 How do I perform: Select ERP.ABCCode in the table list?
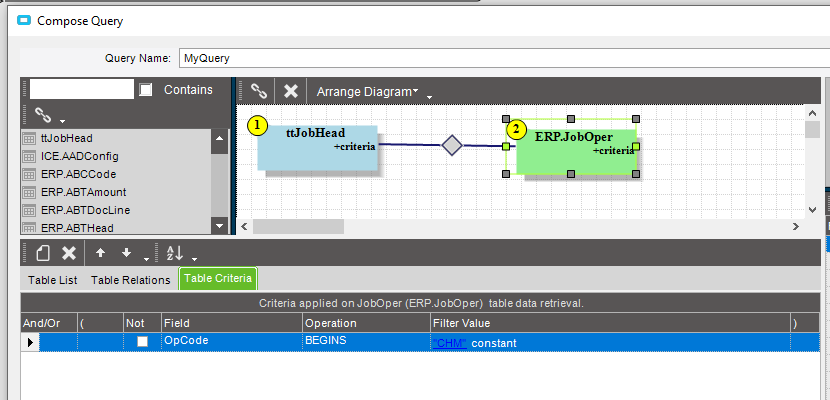click(78, 174)
